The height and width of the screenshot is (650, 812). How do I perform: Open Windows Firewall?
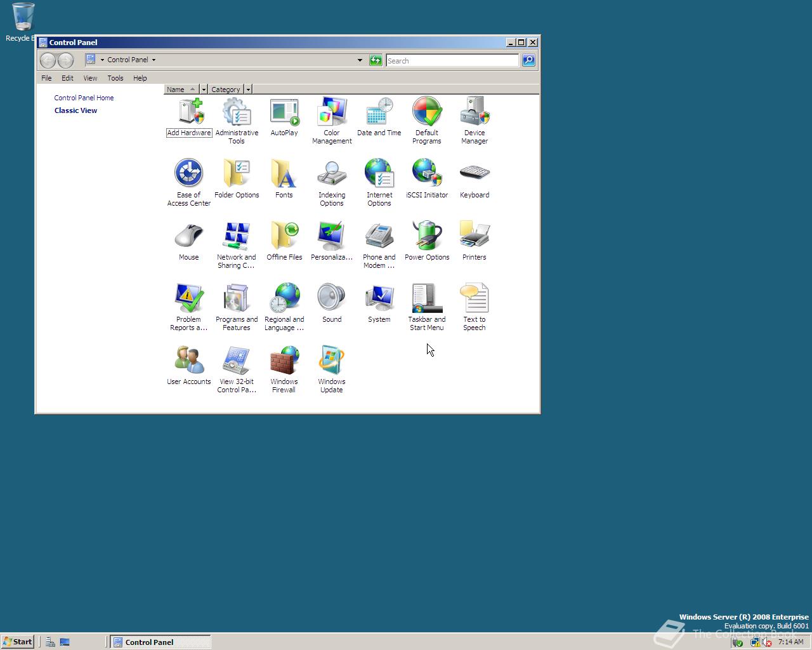284,369
